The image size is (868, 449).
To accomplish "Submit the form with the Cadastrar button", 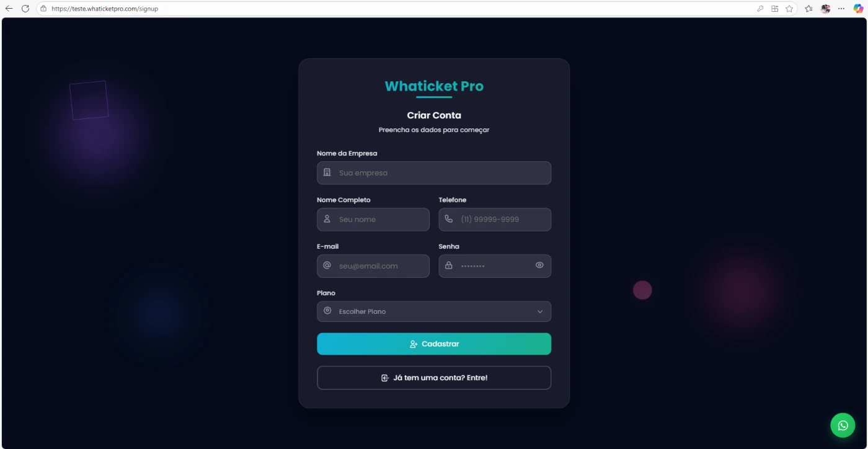I will pyautogui.click(x=434, y=344).
